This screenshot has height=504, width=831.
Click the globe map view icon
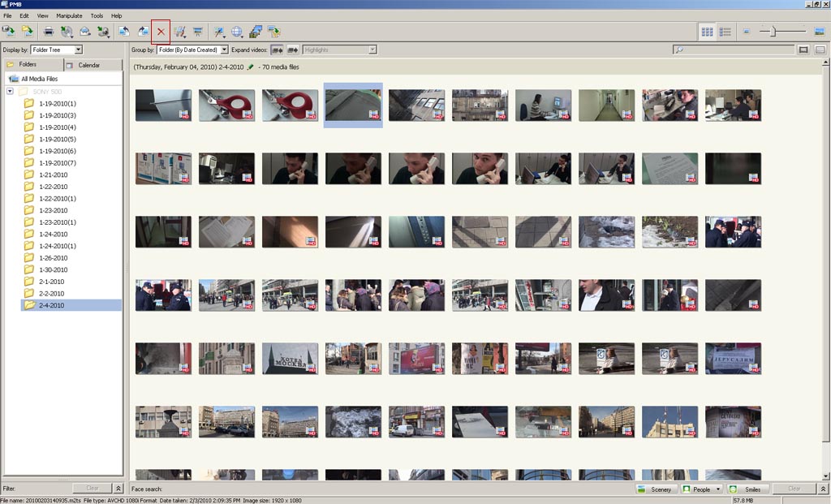(237, 32)
